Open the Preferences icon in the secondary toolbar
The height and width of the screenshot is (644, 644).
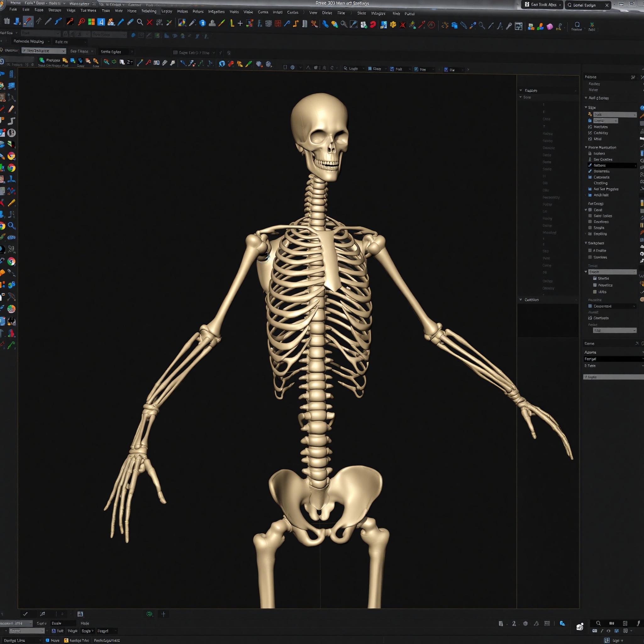pyautogui.click(x=42, y=60)
